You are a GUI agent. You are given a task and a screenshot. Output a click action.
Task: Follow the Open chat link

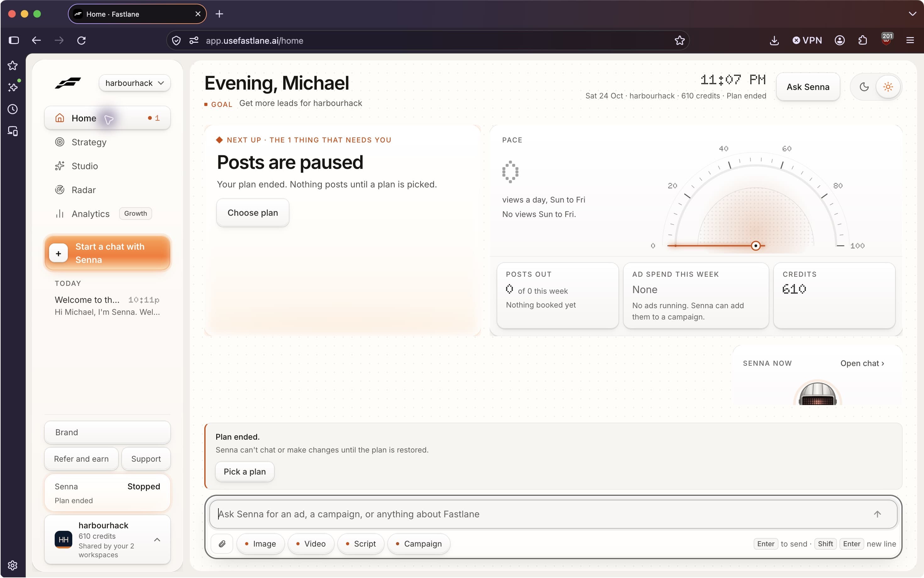tap(862, 363)
